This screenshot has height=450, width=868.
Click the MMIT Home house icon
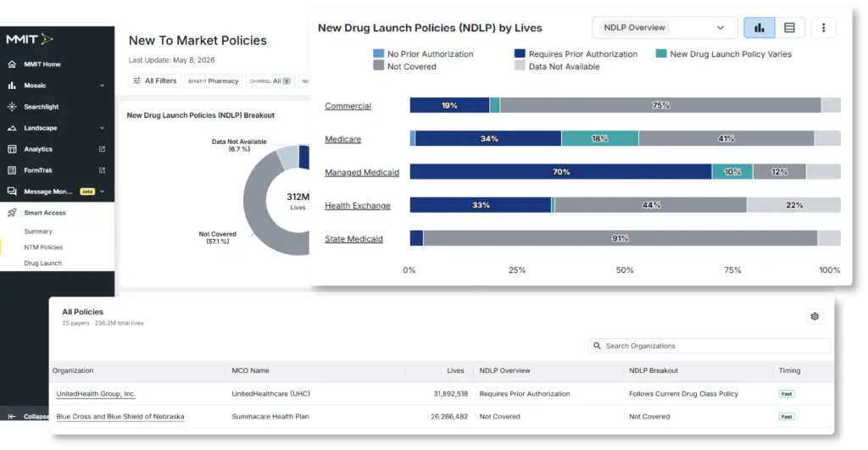tap(12, 64)
